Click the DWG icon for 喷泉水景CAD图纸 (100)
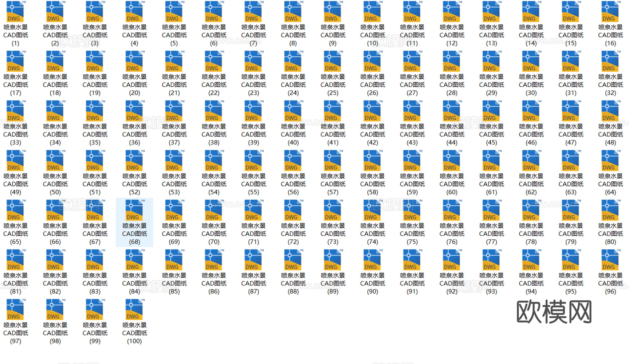Screen dimensions: 629x364 (x=134, y=310)
